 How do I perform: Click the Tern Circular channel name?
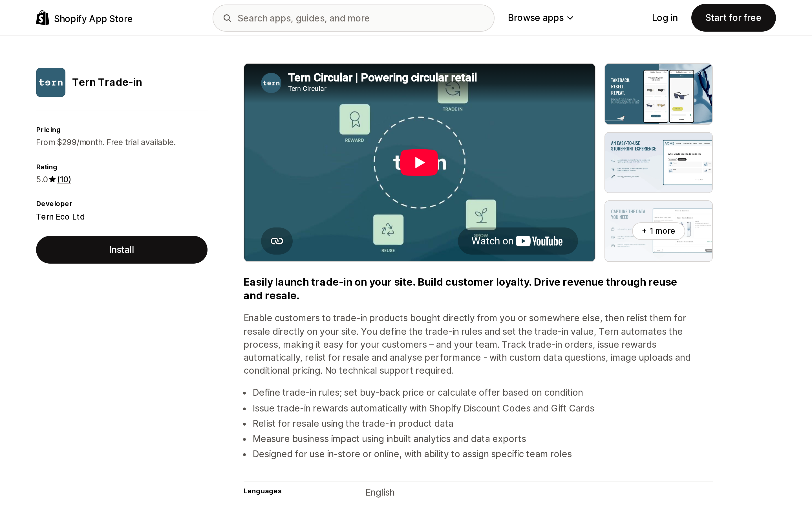[307, 89]
